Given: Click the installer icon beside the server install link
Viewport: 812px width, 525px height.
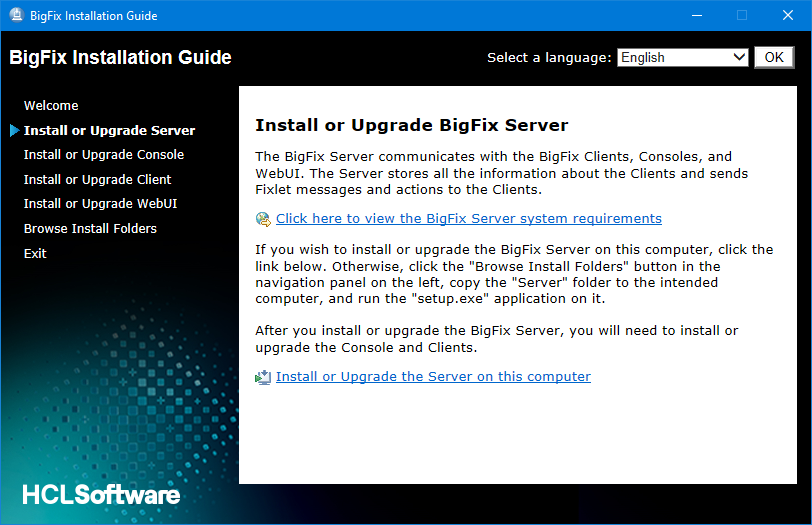Looking at the screenshot, I should click(x=263, y=377).
